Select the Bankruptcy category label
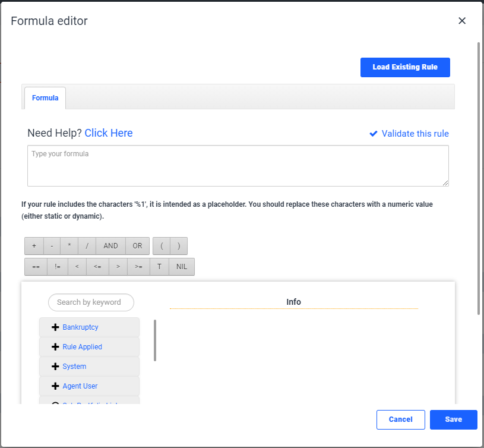 click(80, 327)
